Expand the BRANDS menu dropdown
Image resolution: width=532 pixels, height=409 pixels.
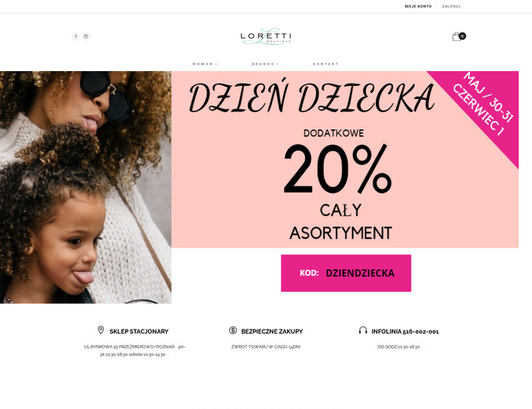pos(265,64)
